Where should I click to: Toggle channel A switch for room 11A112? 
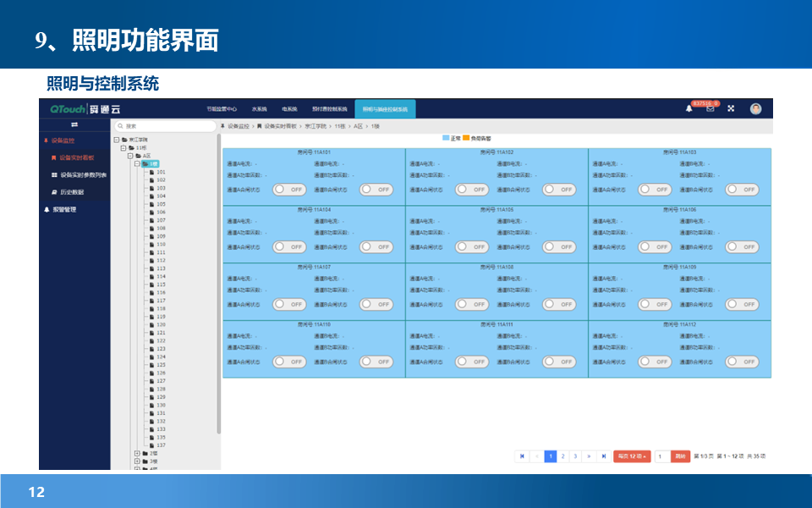click(x=655, y=362)
